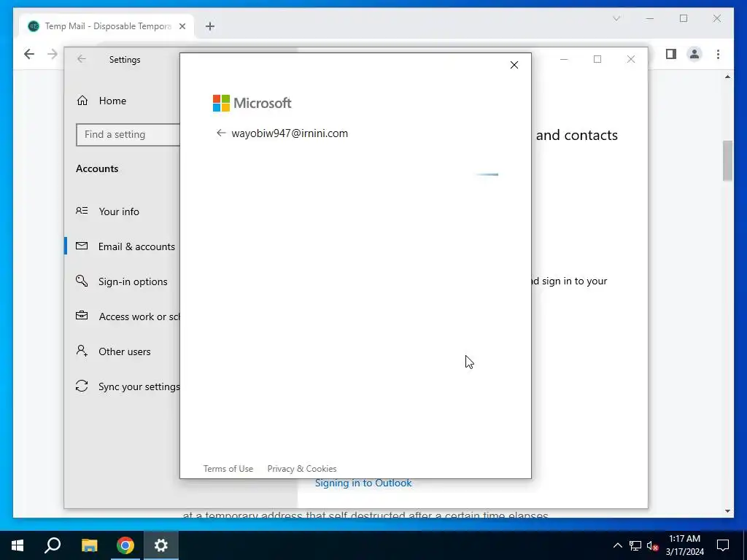
Task: Open the taskbar clock and date
Action: tap(684, 545)
